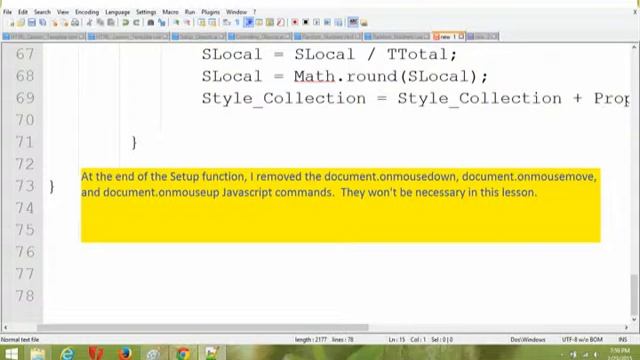640x360 pixels.
Task: Click the closing brace on line 71
Action: tap(134, 142)
